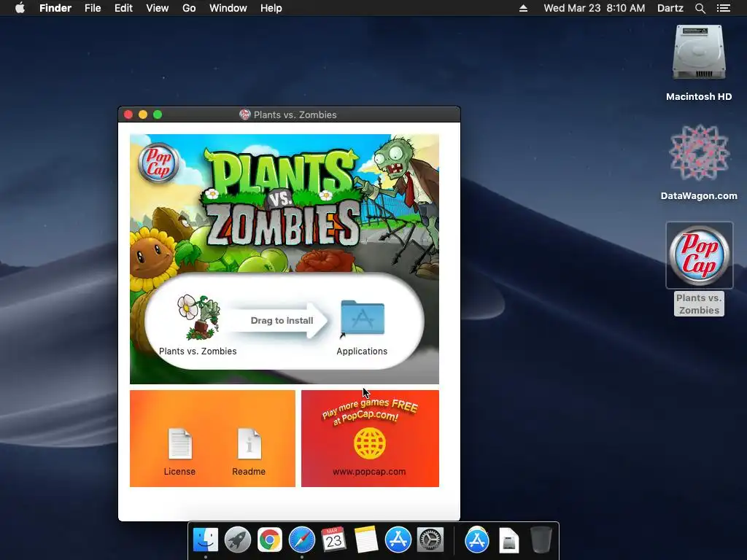This screenshot has height=560, width=747.
Task: Click the window title proxy icon
Action: pos(245,114)
